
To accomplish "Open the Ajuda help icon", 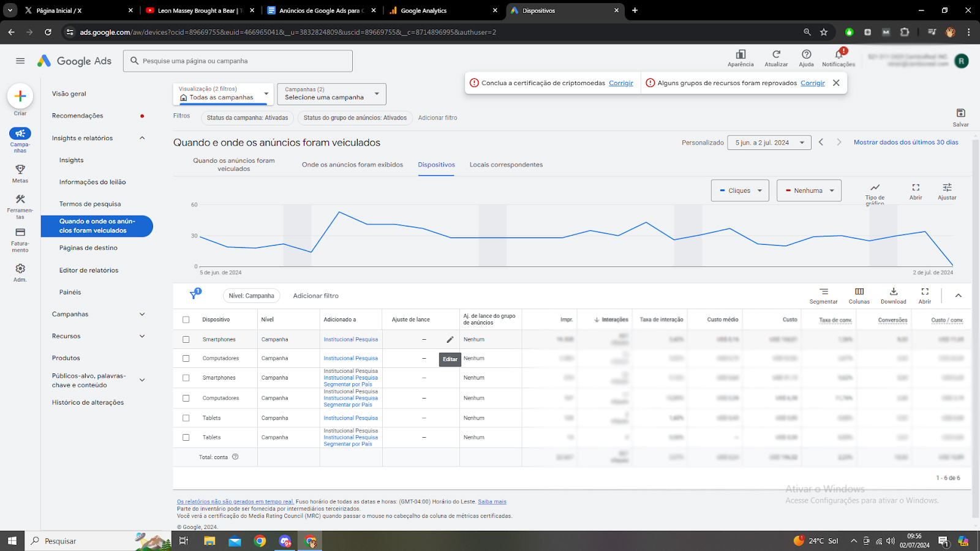I will click(807, 54).
